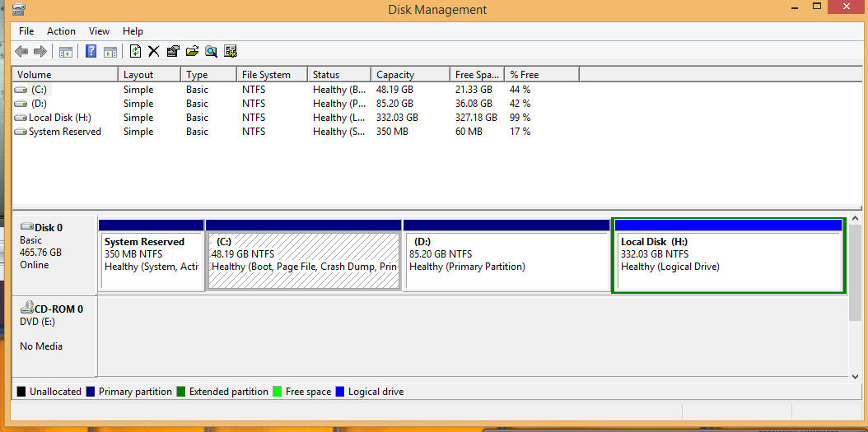The image size is (868, 432).
Task: Click the 48.19 GB capacity cell
Action: pyautogui.click(x=394, y=90)
